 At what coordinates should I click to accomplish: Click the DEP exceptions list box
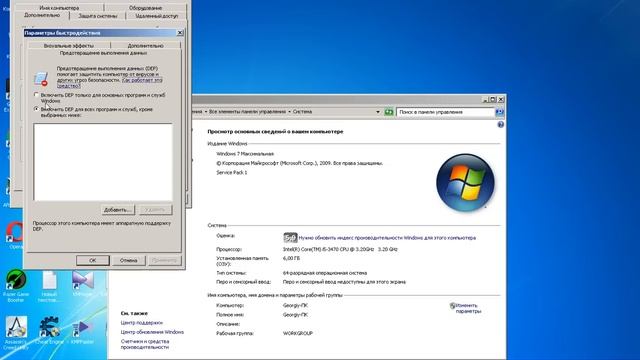[103, 162]
